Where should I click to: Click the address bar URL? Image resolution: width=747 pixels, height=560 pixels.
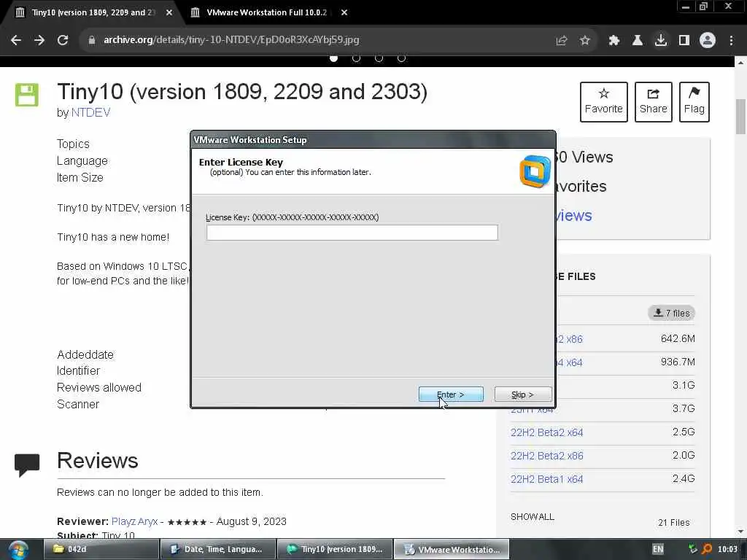pos(231,40)
